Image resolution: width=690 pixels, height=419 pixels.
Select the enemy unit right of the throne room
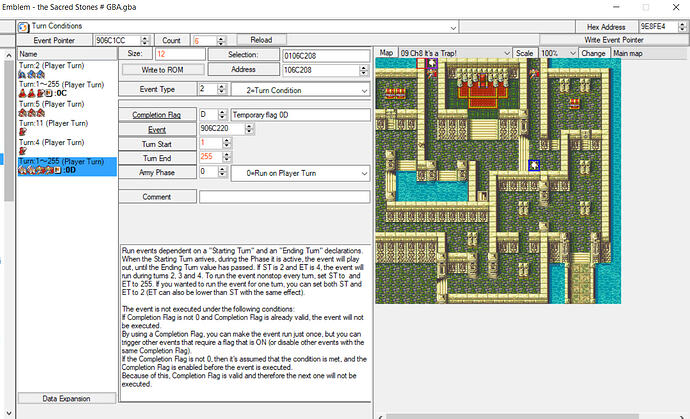point(534,74)
